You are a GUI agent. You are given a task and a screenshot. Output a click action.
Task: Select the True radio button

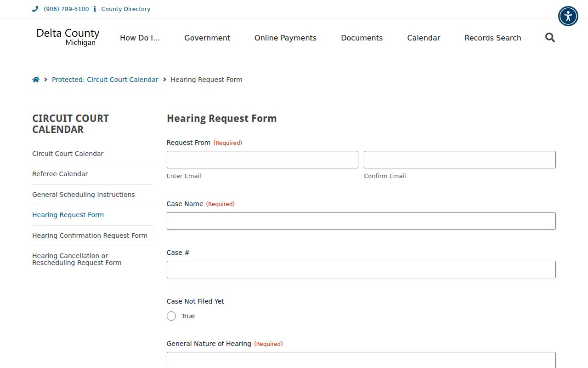(171, 316)
